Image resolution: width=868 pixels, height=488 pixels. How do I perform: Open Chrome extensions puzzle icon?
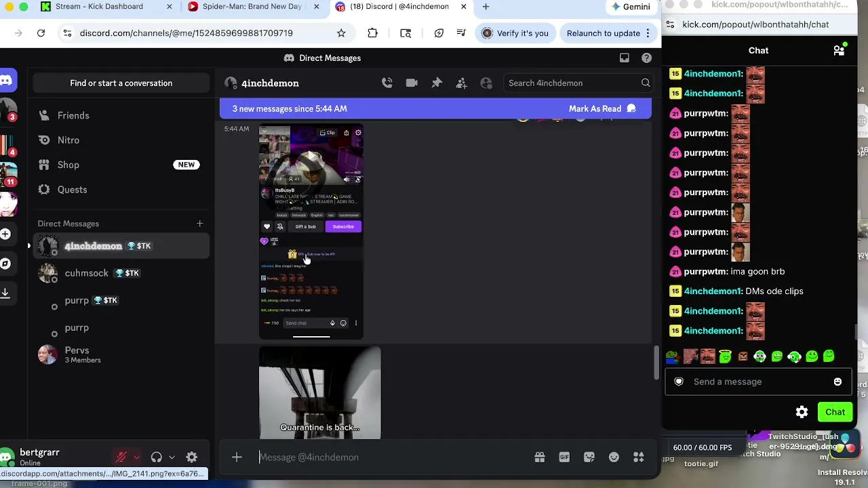click(372, 33)
